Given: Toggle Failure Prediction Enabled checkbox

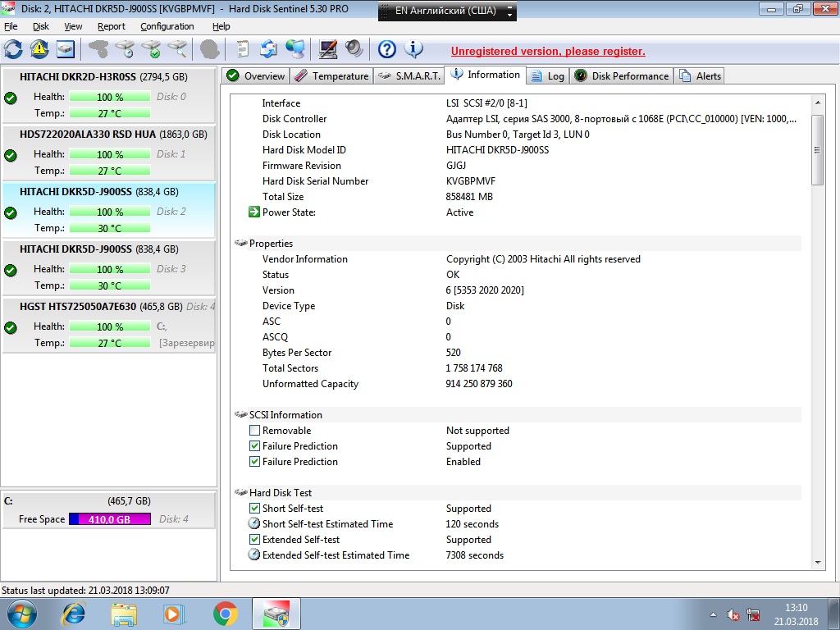Looking at the screenshot, I should coord(254,461).
